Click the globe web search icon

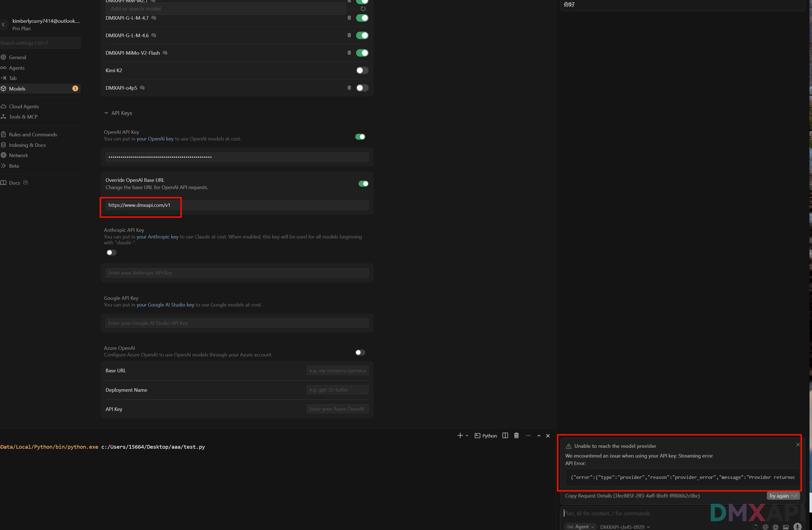click(775, 527)
